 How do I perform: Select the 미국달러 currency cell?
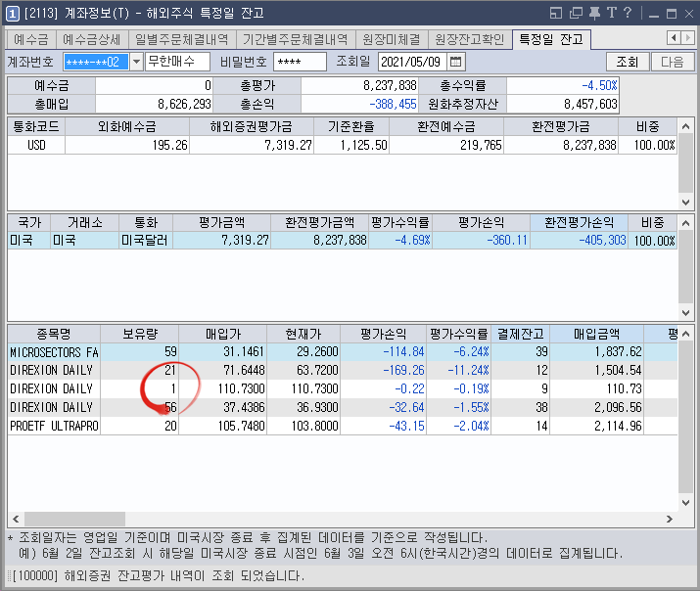point(146,241)
